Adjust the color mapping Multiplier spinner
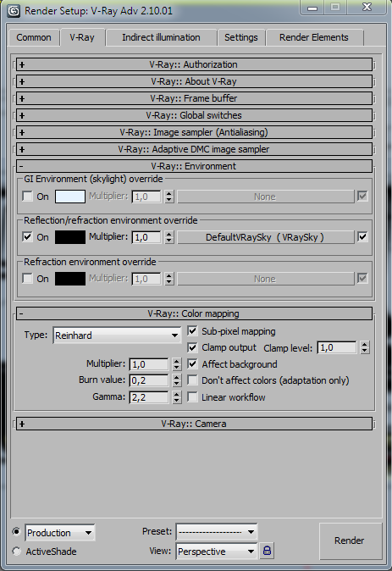The width and height of the screenshot is (392, 571). tap(177, 364)
